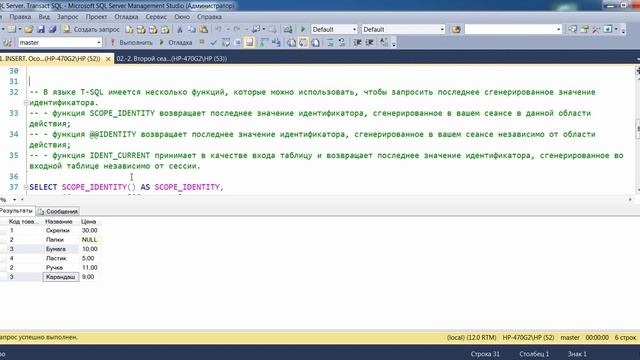
Task: Collapse the SELECT statement at line 37
Action: [26, 187]
